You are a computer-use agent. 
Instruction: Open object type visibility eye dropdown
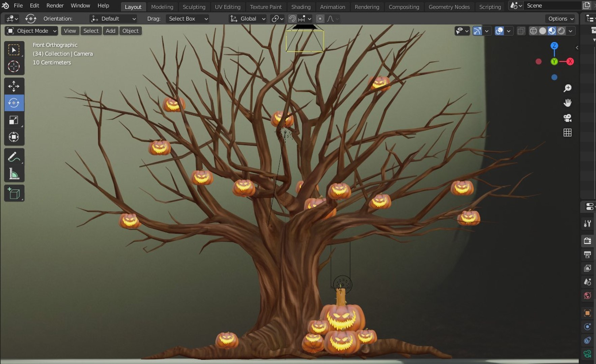pyautogui.click(x=462, y=31)
